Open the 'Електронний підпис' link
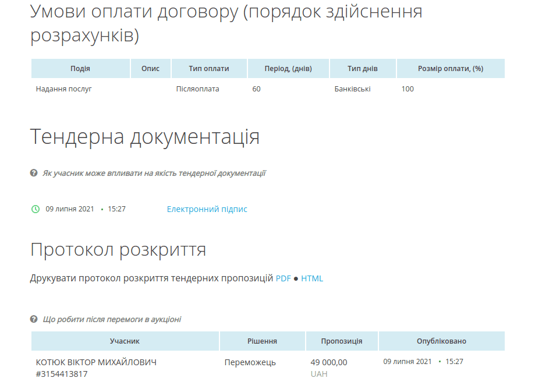 pos(207,209)
